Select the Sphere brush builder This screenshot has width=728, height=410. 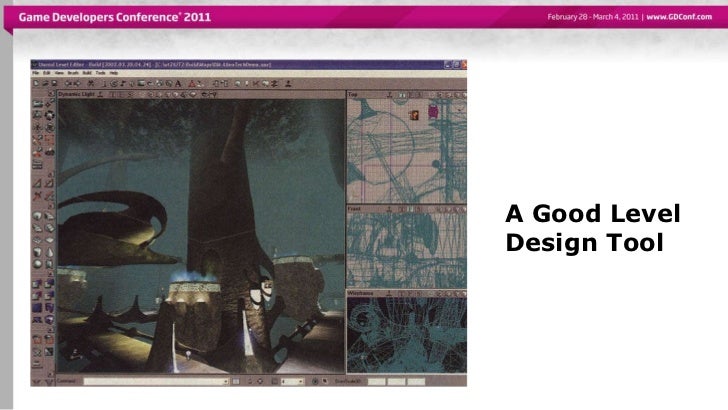click(x=37, y=264)
